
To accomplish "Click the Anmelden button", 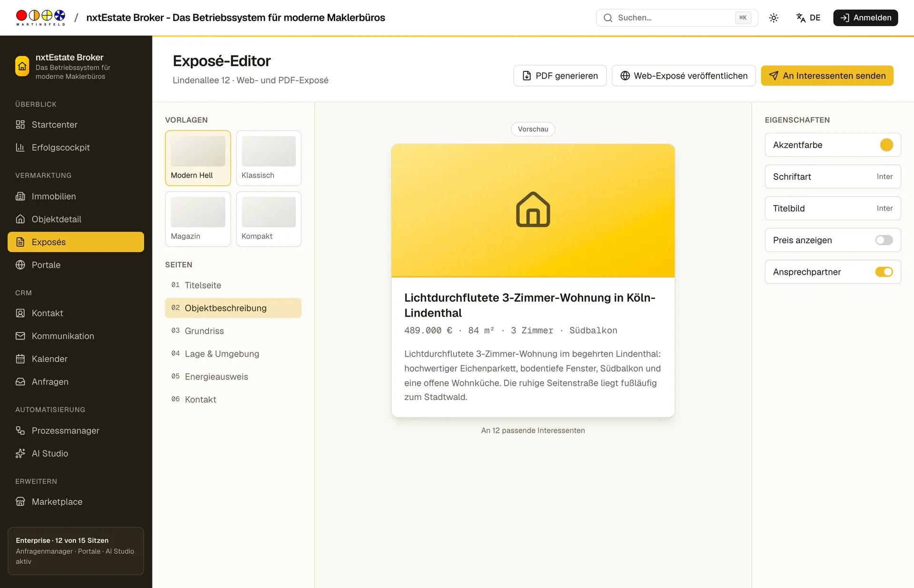I will pos(865,18).
